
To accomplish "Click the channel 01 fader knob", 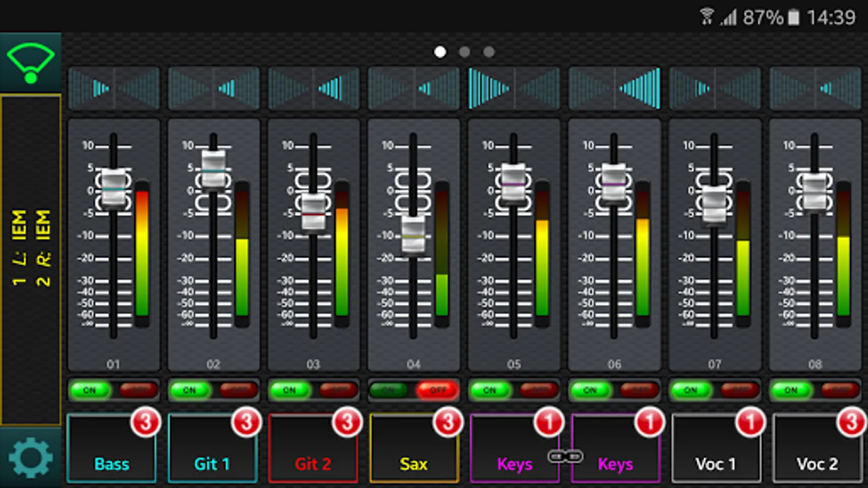I will [114, 188].
